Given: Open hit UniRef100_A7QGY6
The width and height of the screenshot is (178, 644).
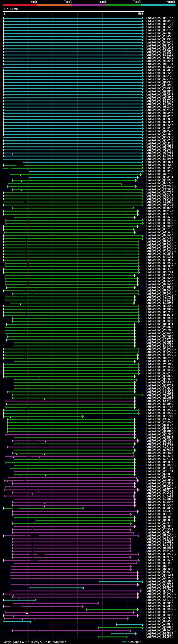Looking at the screenshot, I should 160,33.
